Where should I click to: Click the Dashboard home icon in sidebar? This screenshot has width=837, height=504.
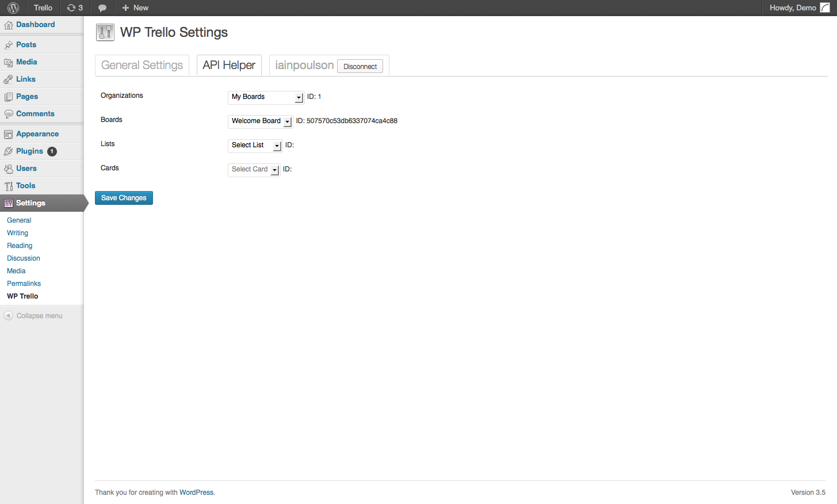(9, 25)
